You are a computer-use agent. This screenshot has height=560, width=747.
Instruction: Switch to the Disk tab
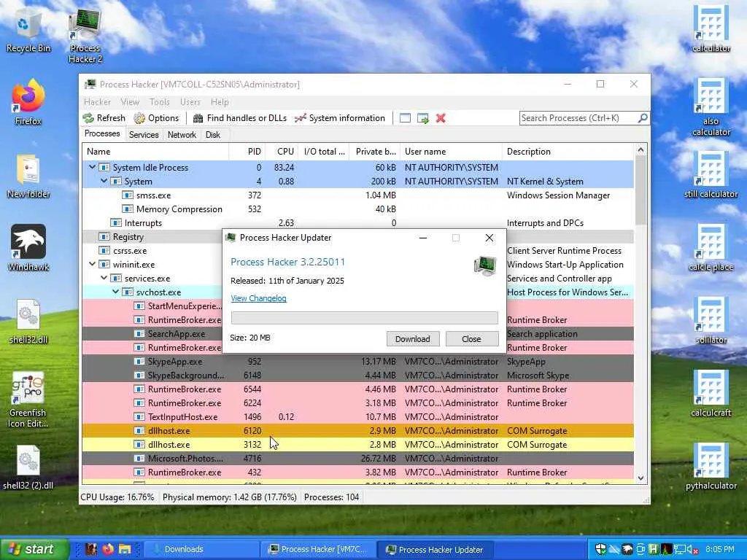pos(213,135)
